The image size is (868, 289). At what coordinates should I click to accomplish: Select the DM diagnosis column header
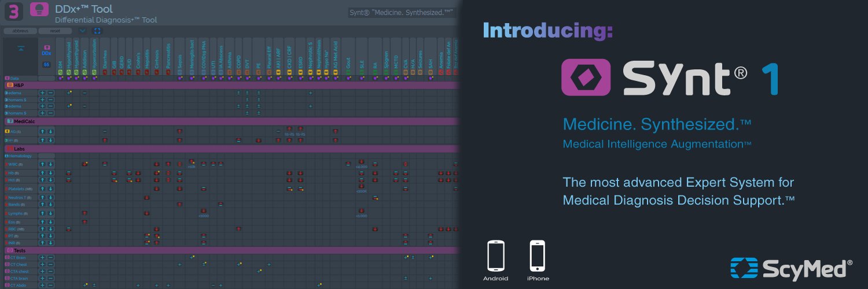pyautogui.click(x=60, y=57)
